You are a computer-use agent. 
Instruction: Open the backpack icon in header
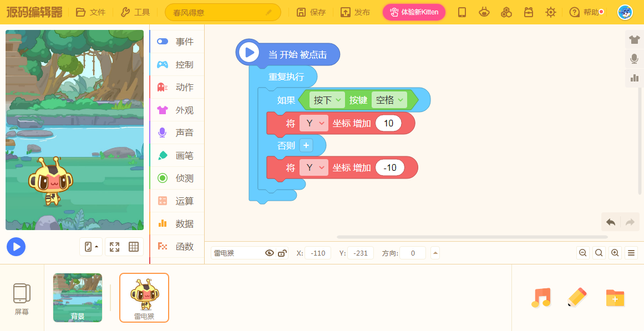[529, 12]
